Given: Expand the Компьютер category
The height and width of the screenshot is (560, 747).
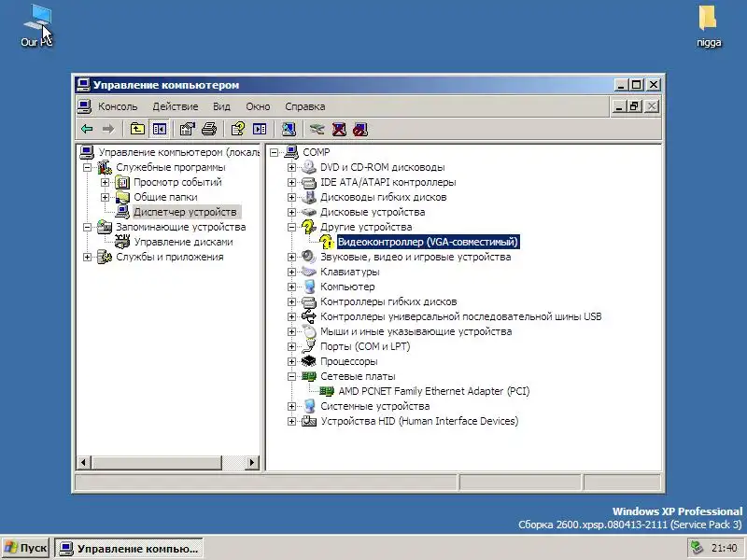Looking at the screenshot, I should pyautogui.click(x=291, y=287).
